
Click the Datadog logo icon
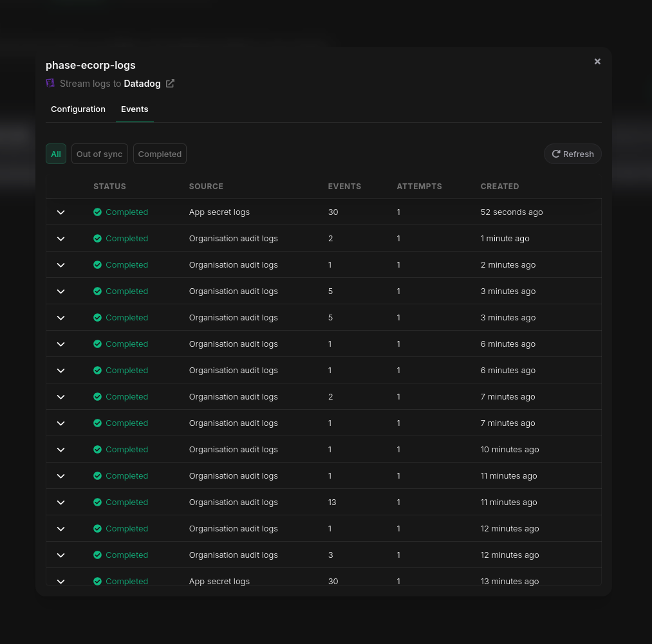point(50,83)
